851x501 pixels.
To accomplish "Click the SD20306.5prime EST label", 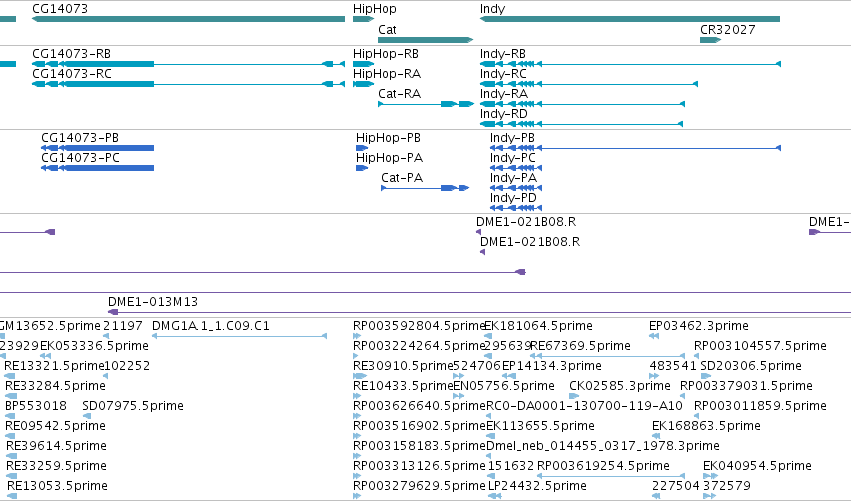I will tap(751, 366).
